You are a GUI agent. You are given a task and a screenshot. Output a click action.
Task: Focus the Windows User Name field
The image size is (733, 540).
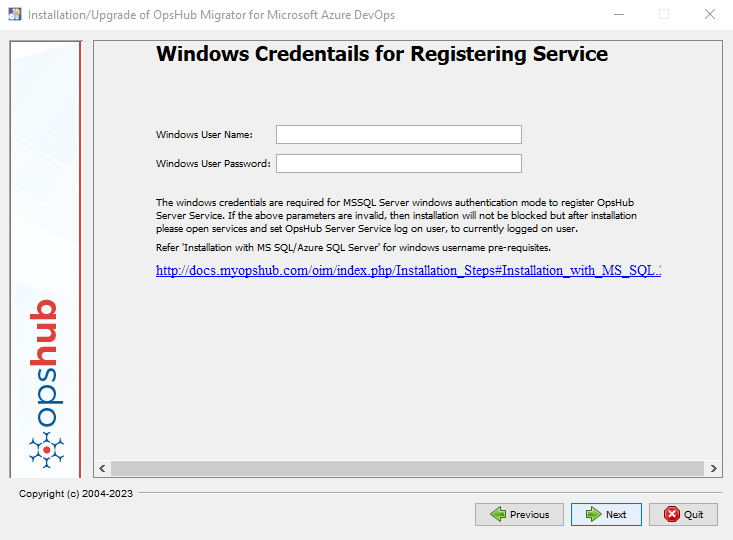[x=398, y=134]
